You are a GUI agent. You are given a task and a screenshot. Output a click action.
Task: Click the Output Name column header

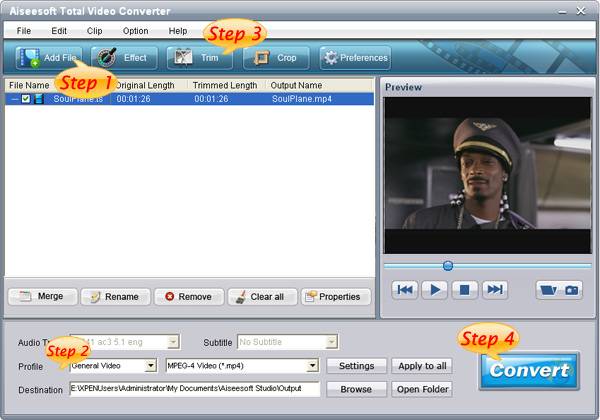coord(296,85)
